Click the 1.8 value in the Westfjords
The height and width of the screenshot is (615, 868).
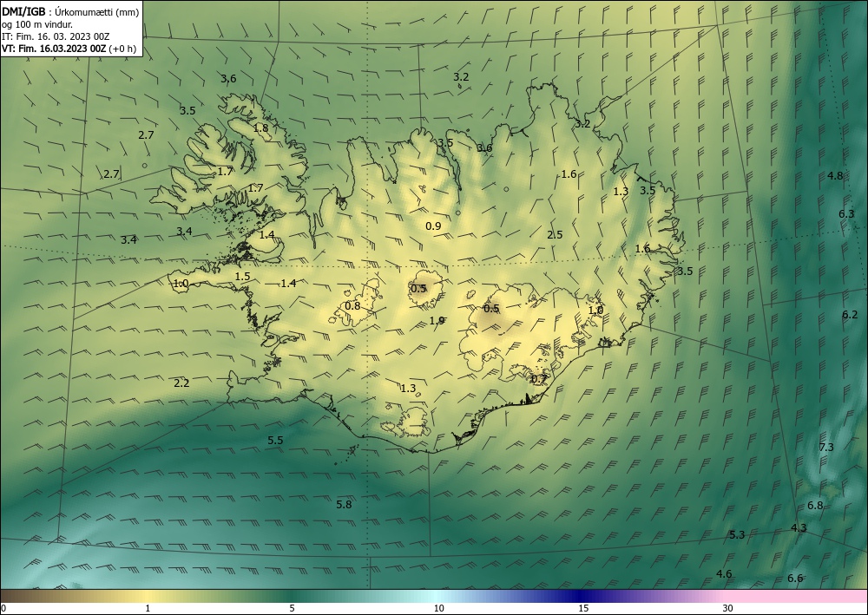(260, 128)
